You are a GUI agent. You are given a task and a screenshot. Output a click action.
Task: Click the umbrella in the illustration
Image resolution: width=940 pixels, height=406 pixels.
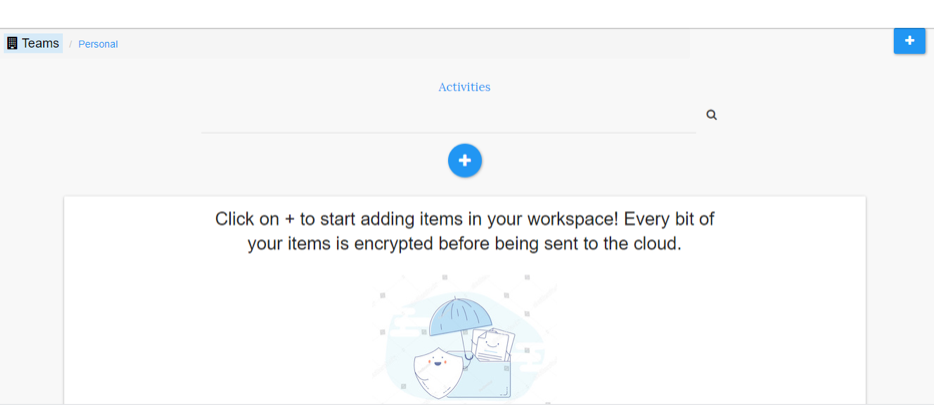460,318
